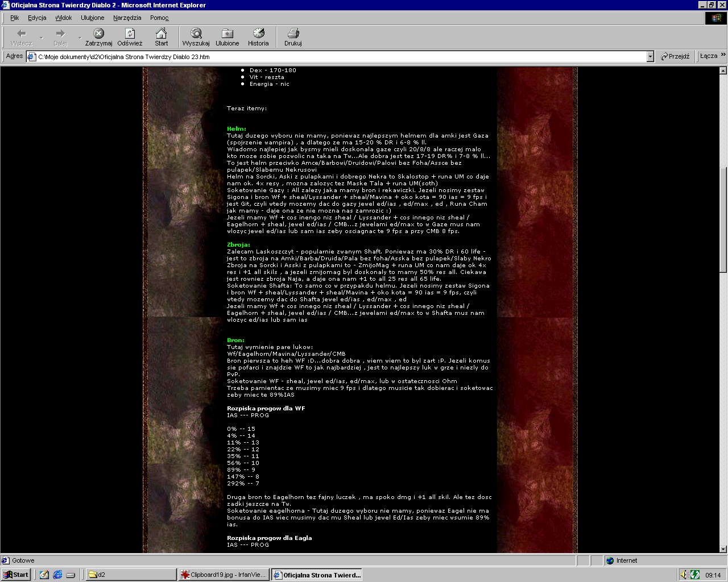Open the Narzędzia menu
728x582 pixels.
click(127, 18)
